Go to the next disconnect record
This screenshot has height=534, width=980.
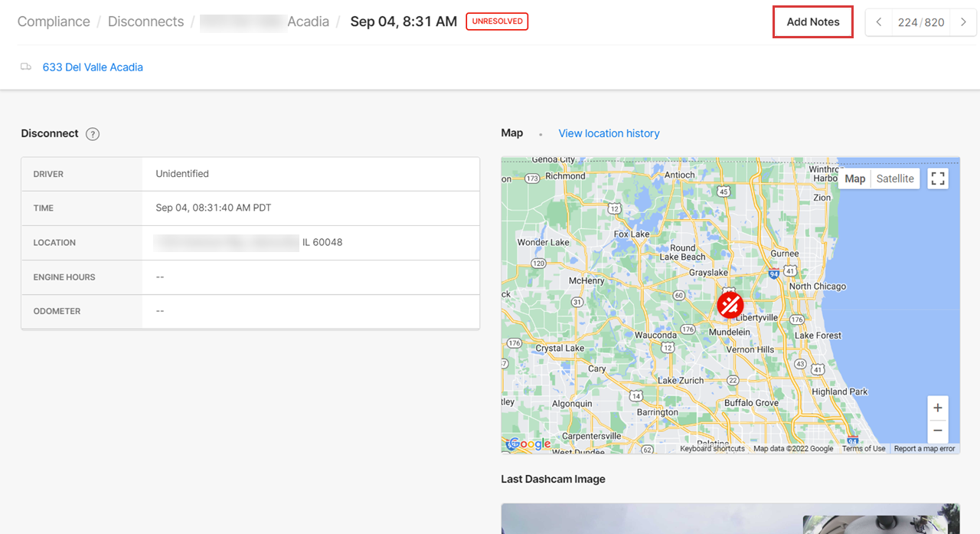[x=963, y=22]
